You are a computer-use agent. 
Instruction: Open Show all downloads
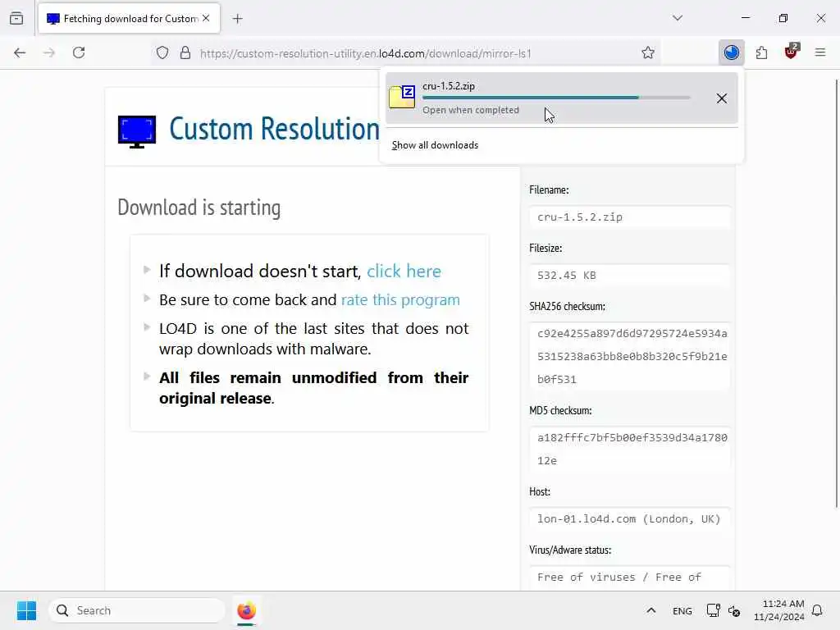pos(435,145)
